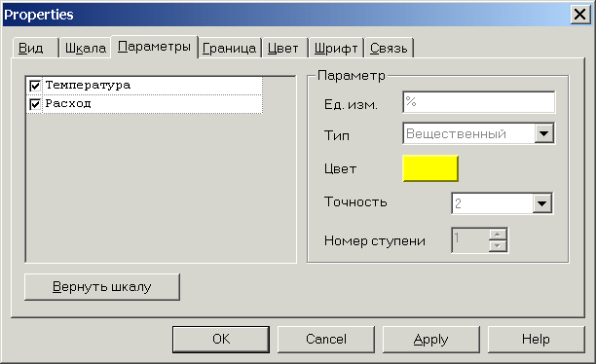Toggle the Расход checkbox
The width and height of the screenshot is (596, 364).
35,104
